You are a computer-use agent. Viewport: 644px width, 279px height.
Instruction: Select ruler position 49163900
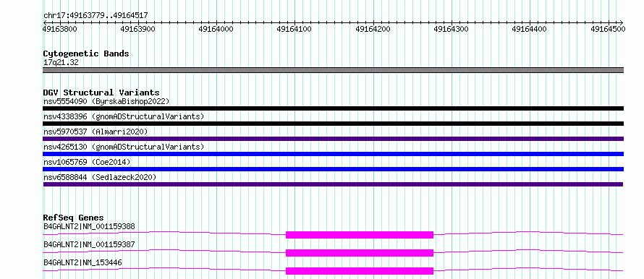coord(138,29)
